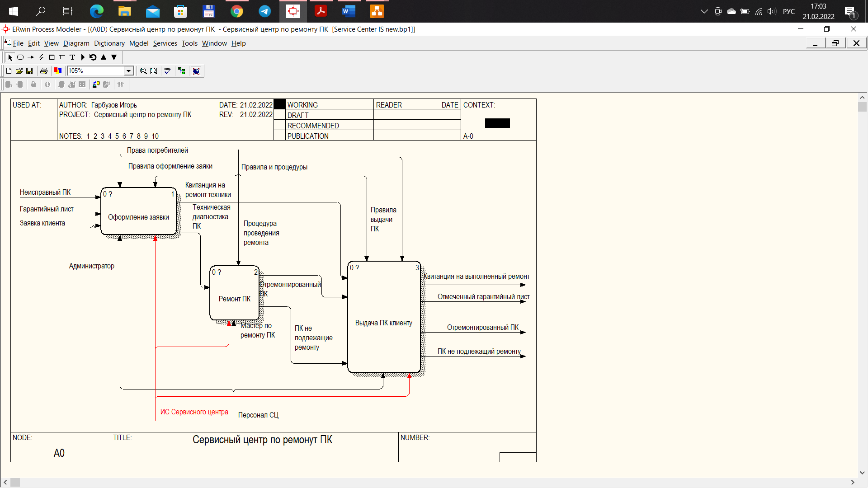The height and width of the screenshot is (488, 868).
Task: Open the Edit menu
Action: [x=34, y=43]
